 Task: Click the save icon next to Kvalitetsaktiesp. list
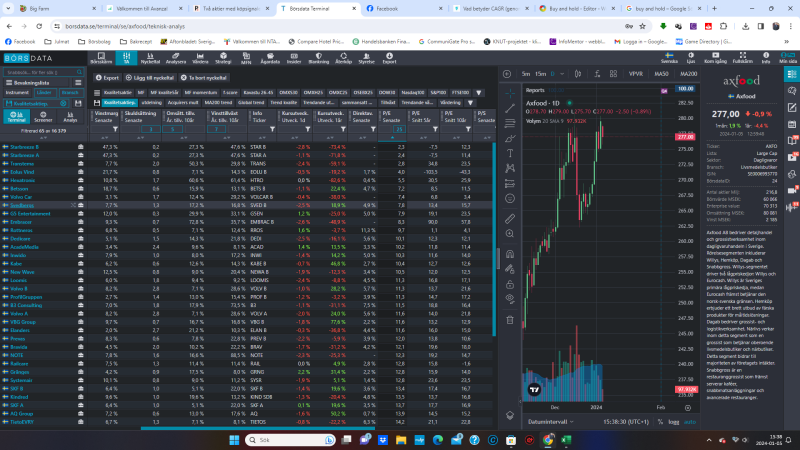[78, 103]
